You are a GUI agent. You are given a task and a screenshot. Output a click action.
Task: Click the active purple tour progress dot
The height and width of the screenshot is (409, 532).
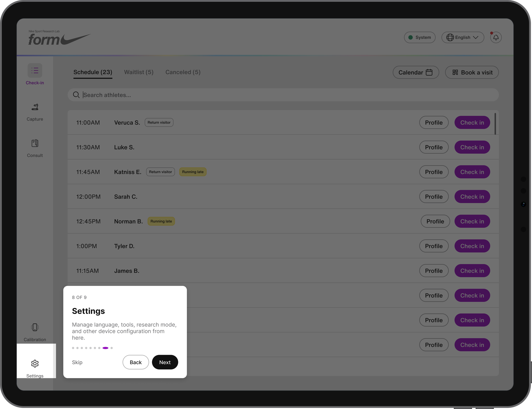pyautogui.click(x=106, y=348)
